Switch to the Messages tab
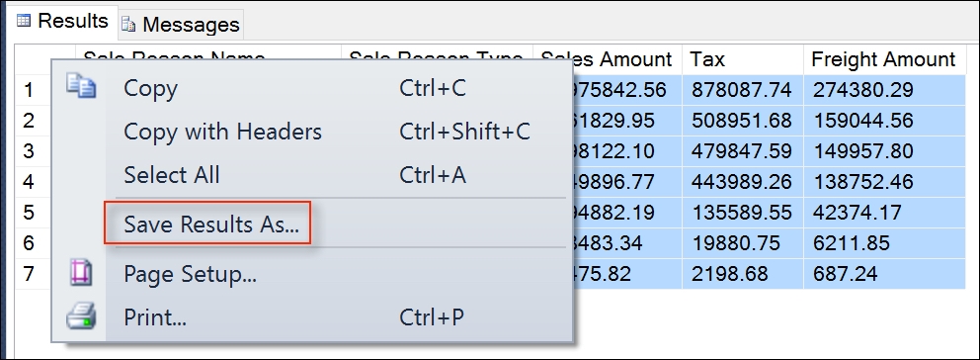The width and height of the screenshot is (980, 360). pos(181,25)
